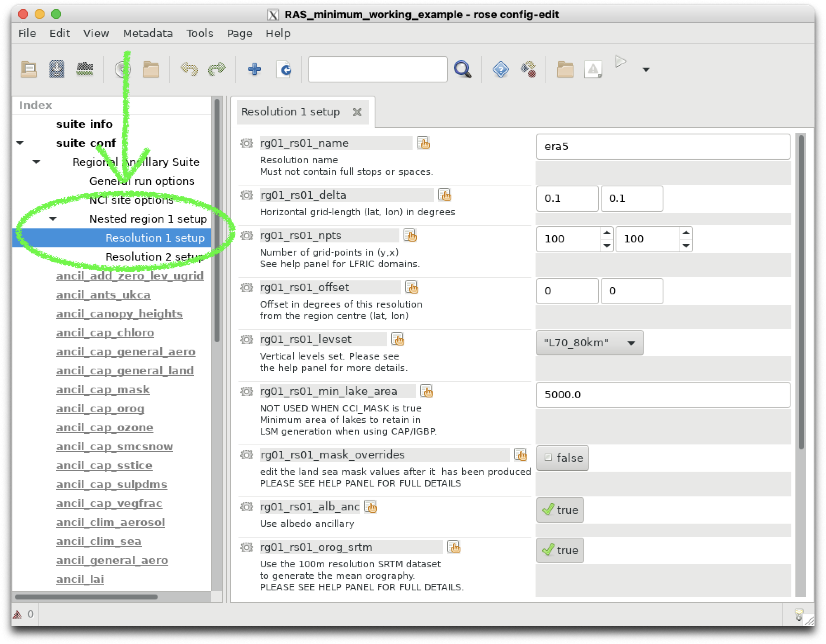This screenshot has width=826, height=644.
Task: Open the gear menu for rg01_rs01_mask_overrides
Action: (x=247, y=455)
